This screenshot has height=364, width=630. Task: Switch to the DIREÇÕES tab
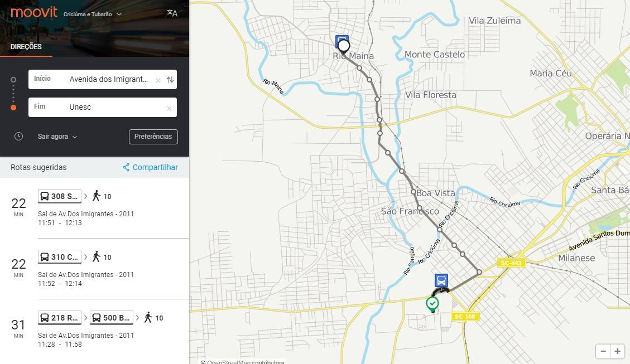coord(26,47)
